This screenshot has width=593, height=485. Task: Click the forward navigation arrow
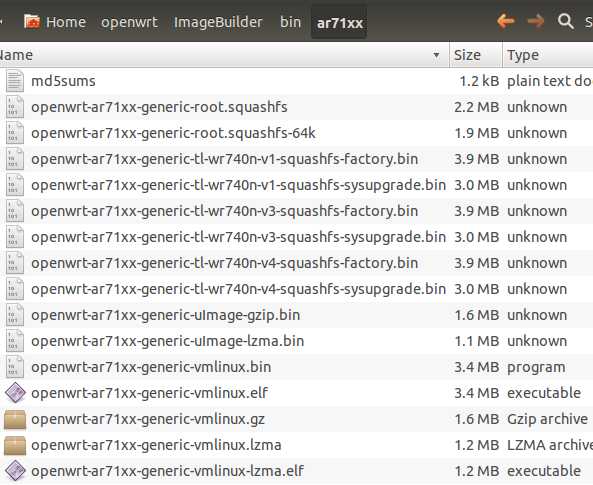[536, 21]
